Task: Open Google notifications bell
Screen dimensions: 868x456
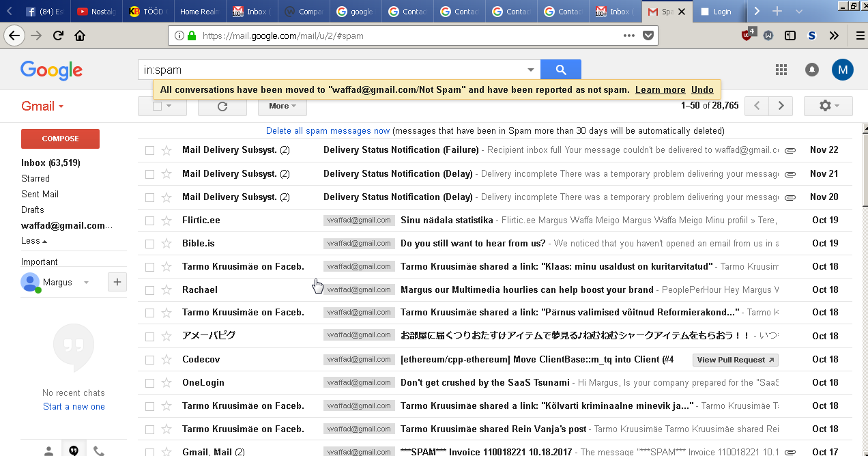Action: [812, 70]
